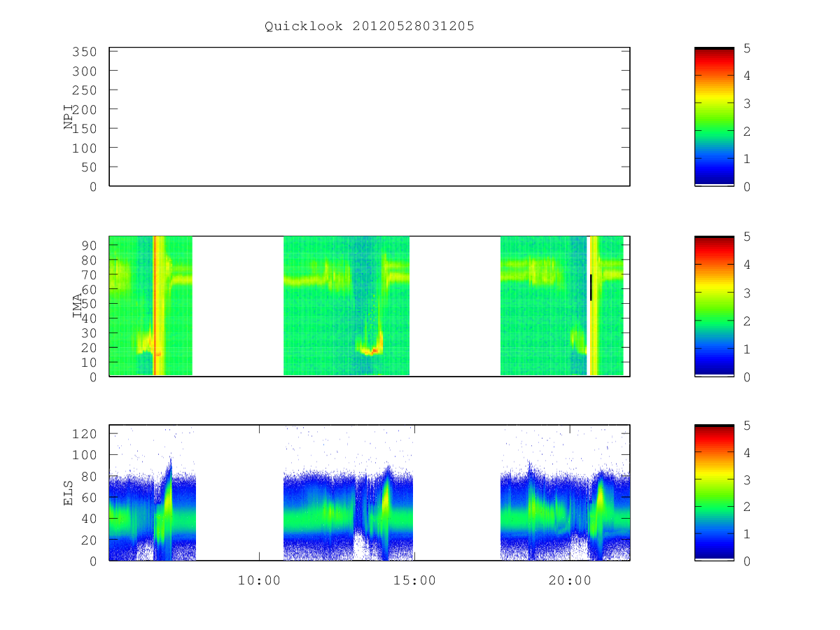Image resolution: width=840 pixels, height=630 pixels.
Task: Click the empty NPI plot area
Action: (x=370, y=117)
